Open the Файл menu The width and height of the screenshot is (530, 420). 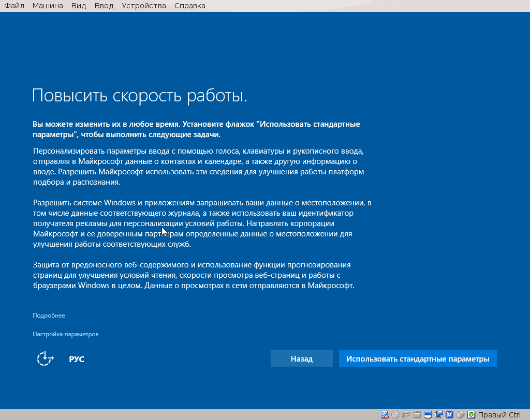pyautogui.click(x=14, y=6)
